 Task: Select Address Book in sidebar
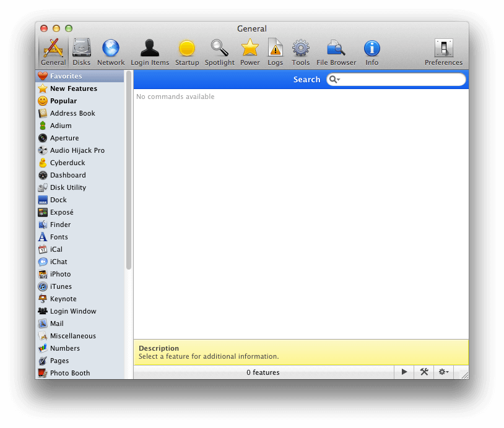click(79, 113)
